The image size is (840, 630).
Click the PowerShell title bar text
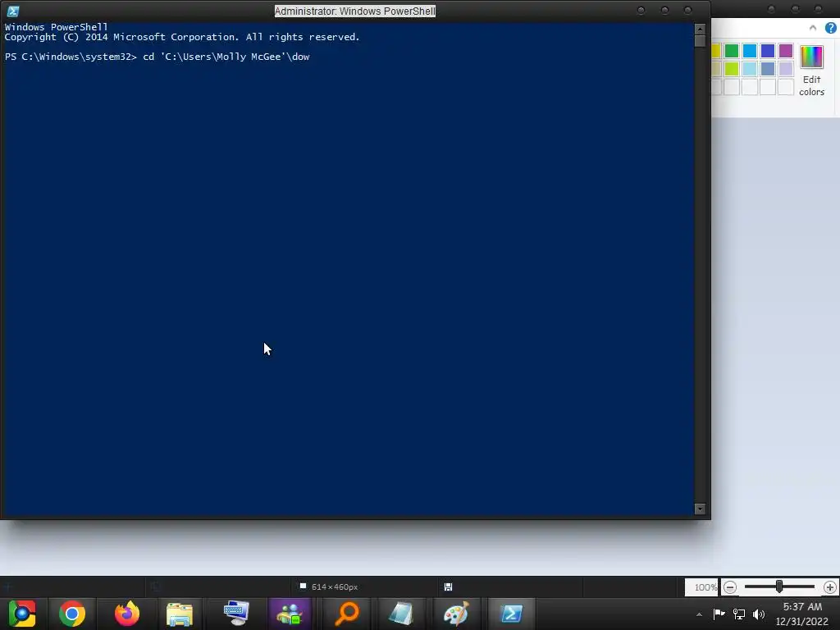355,11
